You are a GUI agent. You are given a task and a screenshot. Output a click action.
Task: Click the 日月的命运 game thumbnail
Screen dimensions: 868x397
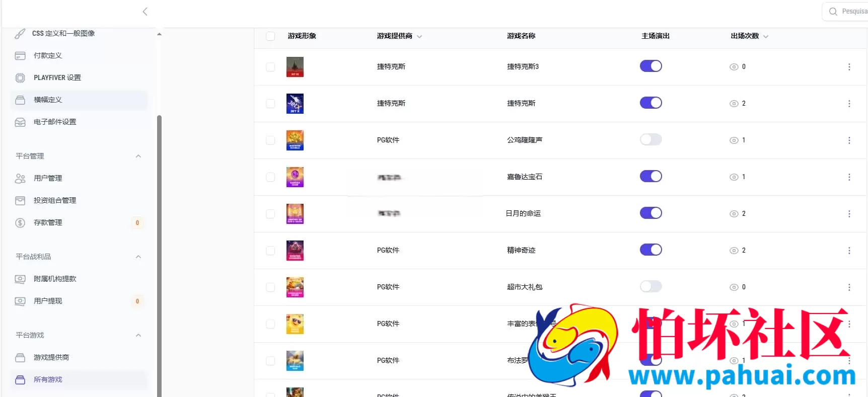click(295, 214)
